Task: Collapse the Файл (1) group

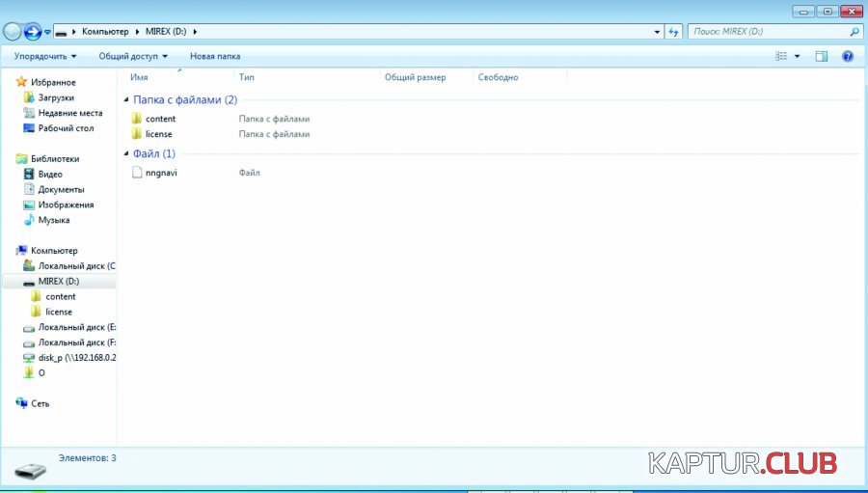Action: pyautogui.click(x=126, y=154)
